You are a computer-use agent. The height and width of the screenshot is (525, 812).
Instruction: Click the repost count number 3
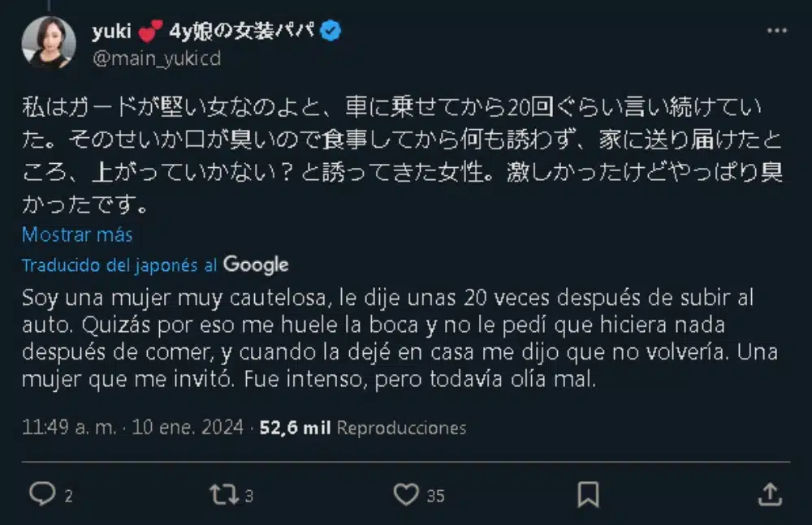tap(249, 495)
